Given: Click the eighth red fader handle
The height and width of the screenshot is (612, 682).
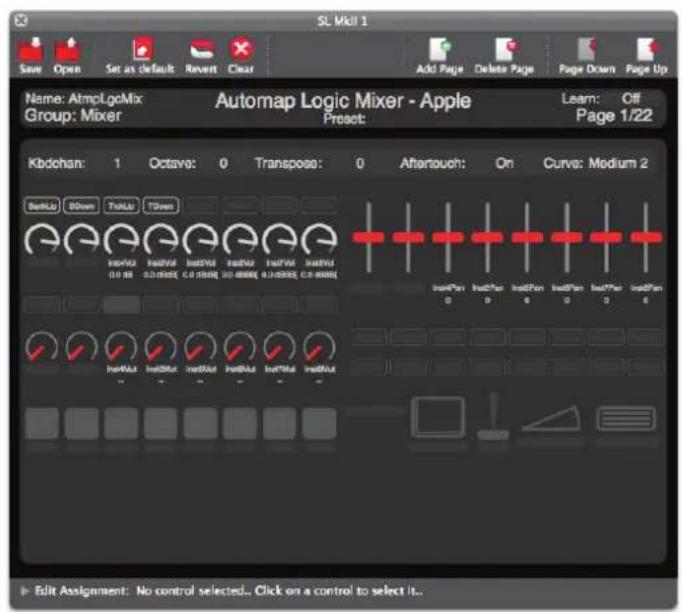Looking at the screenshot, I should (646, 237).
